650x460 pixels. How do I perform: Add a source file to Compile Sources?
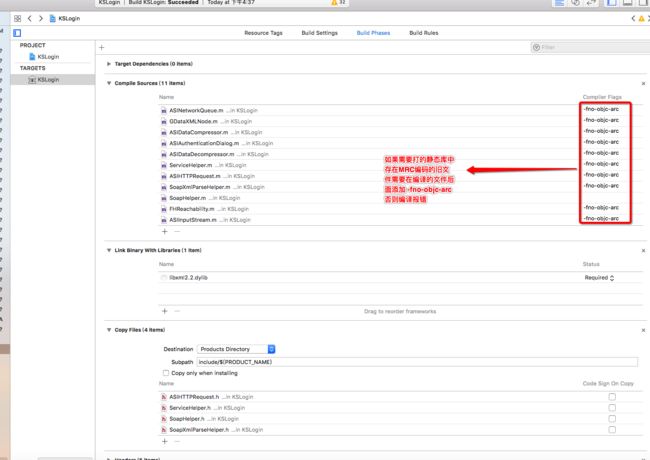click(165, 232)
